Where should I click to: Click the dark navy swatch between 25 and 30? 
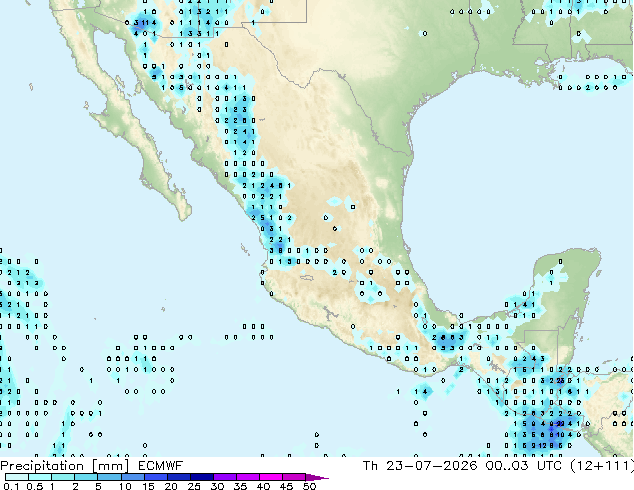pyautogui.click(x=202, y=477)
